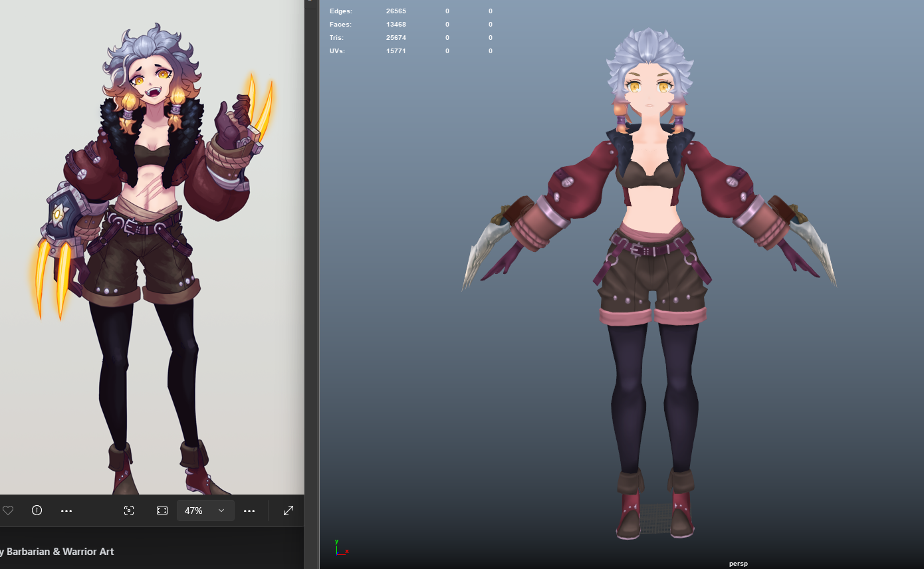Viewport: 924px width, 569px height.
Task: Open the more options dots right of zoom dropdown
Action: tap(249, 511)
